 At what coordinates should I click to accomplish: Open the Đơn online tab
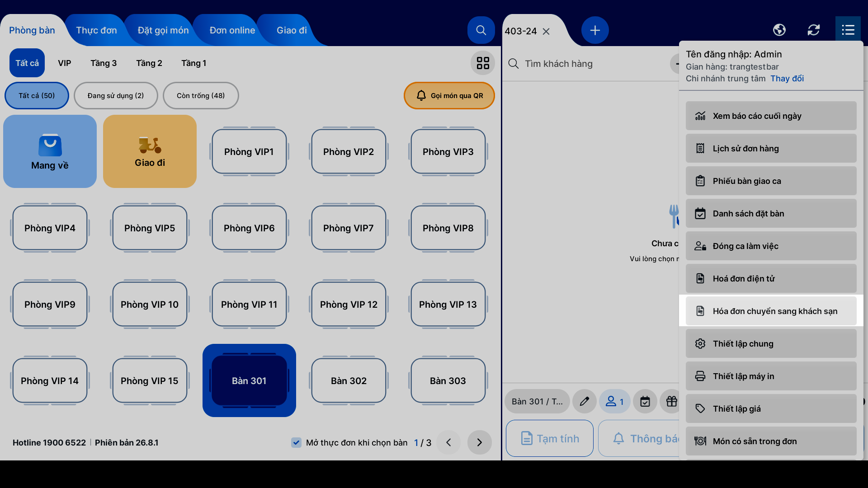point(232,30)
